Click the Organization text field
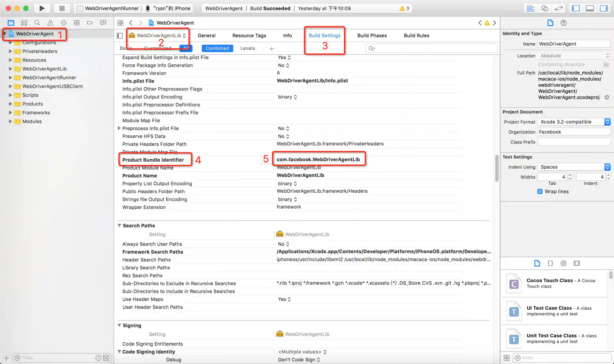Image resolution: width=614 pixels, height=364 pixels. [x=574, y=132]
